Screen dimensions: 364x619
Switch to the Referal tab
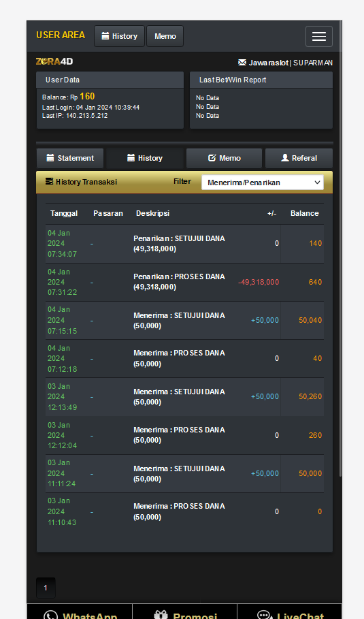pos(299,158)
